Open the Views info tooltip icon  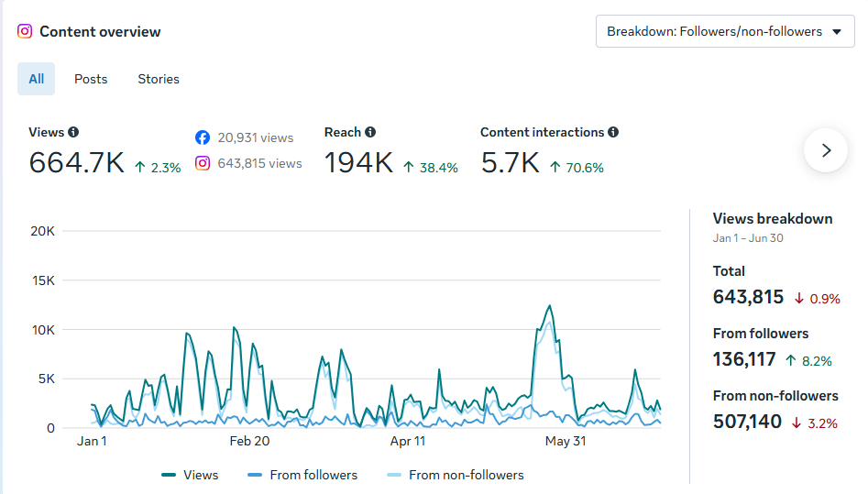tap(73, 132)
